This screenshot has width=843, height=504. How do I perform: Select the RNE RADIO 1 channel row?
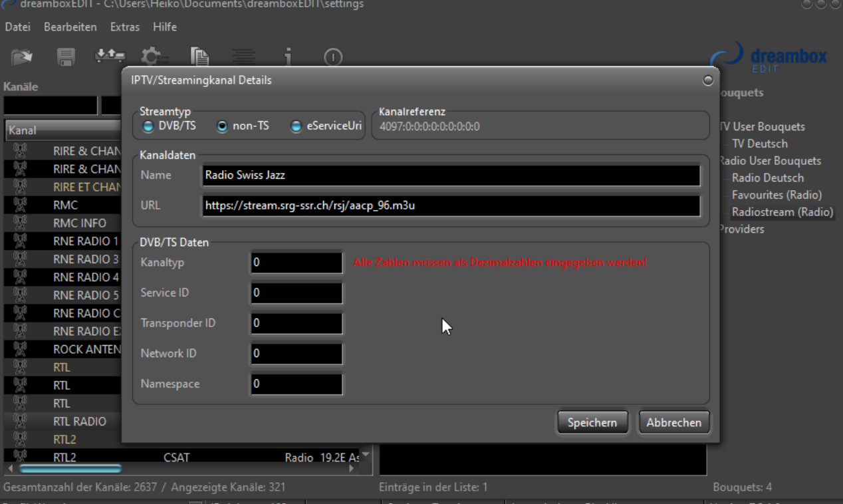tap(63, 241)
